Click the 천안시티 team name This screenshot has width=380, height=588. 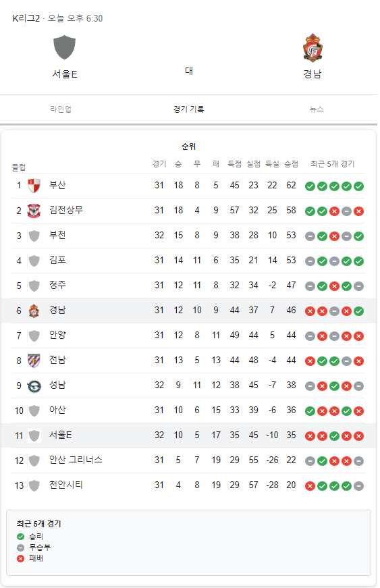coord(66,485)
